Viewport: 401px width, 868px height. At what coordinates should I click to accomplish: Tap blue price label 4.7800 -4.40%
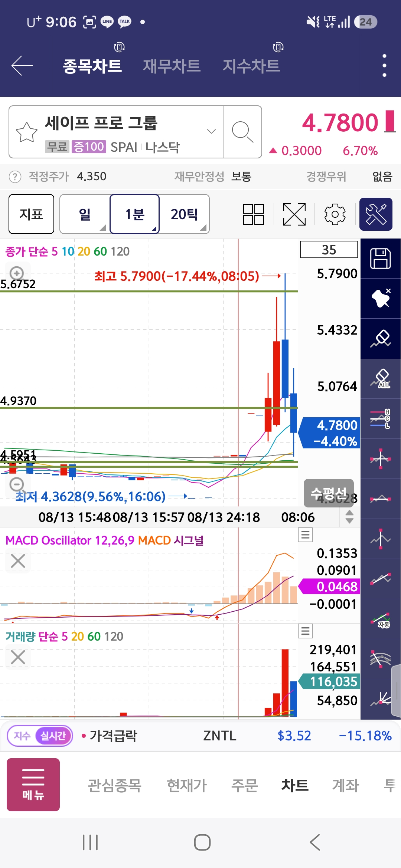tap(330, 433)
